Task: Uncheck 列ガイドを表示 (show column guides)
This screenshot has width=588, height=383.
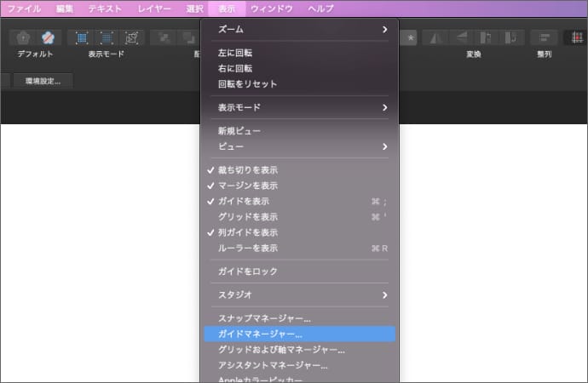Action: pos(247,232)
